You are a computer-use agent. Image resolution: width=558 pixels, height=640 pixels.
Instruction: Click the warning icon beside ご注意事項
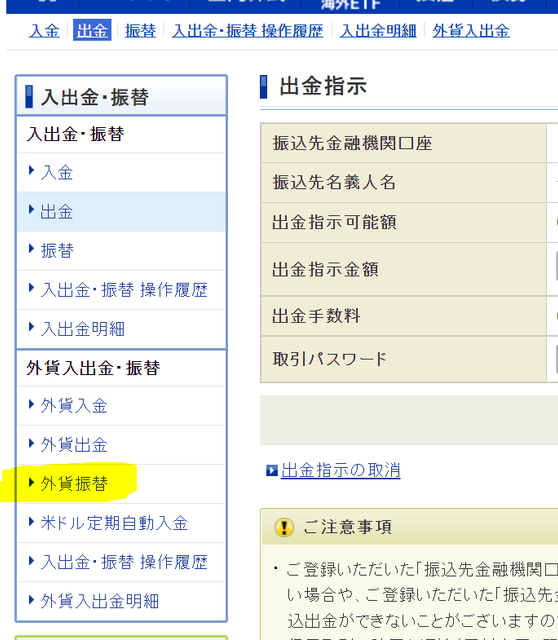(284, 527)
